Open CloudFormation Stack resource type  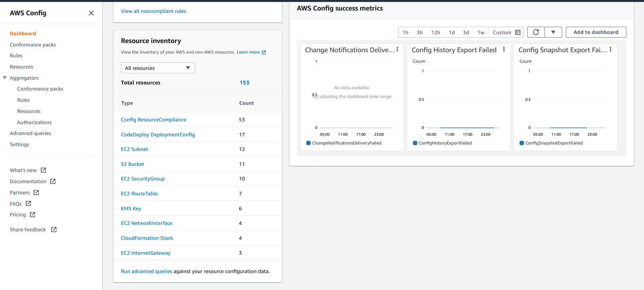coord(147,238)
